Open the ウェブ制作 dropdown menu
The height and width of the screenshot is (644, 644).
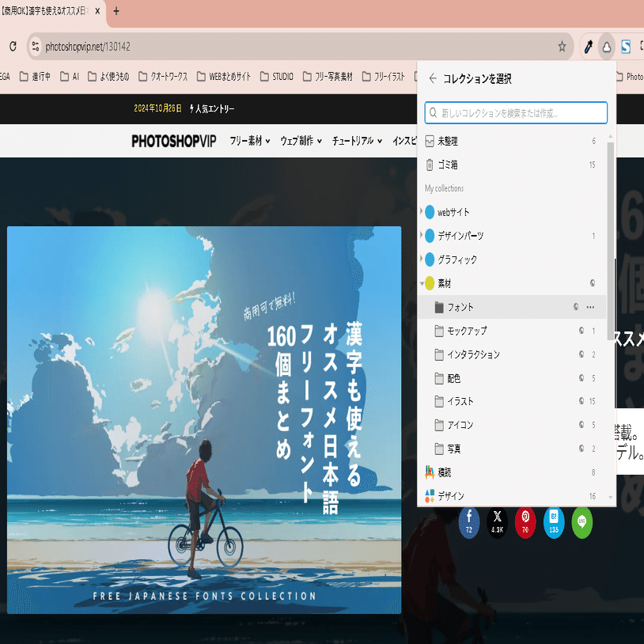point(301,141)
